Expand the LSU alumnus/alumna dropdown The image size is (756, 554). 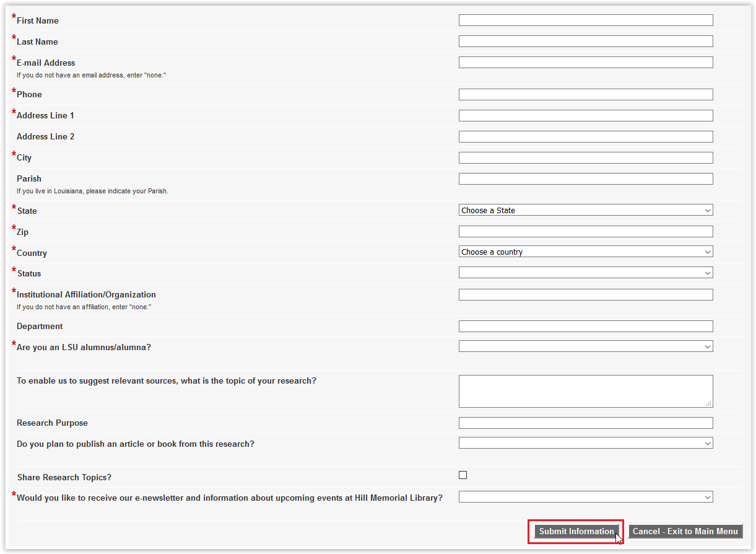tap(585, 346)
